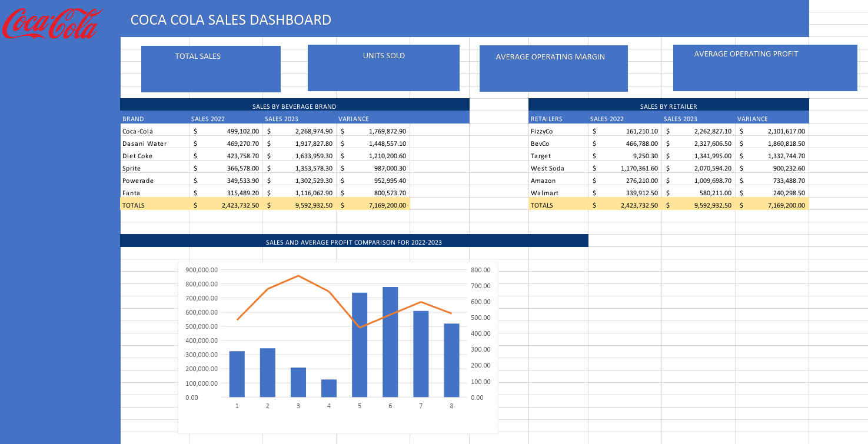The width and height of the screenshot is (868, 444).
Task: Select the tallest blue bar in chart
Action: (390, 342)
